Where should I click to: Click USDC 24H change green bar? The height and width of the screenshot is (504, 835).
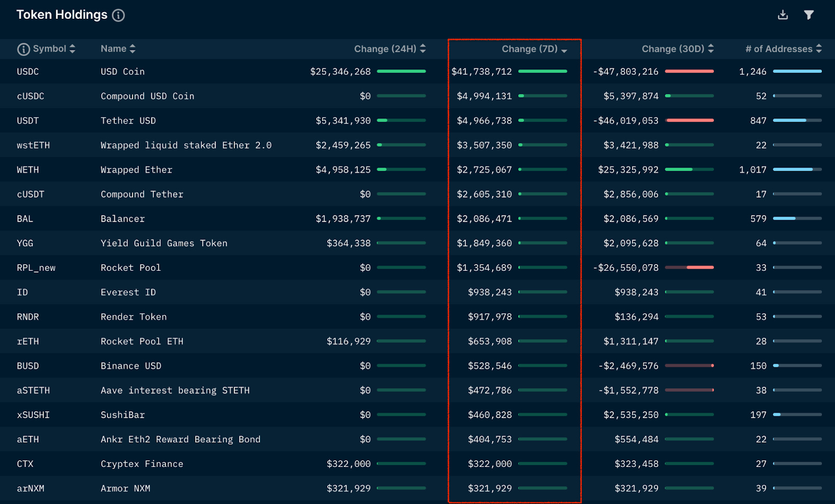click(401, 71)
